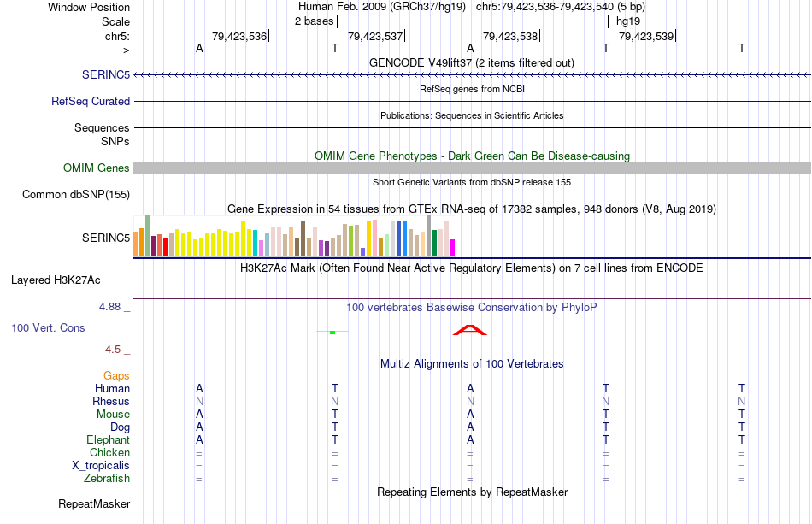Open 'Publications: Sequences in Scientific Articles' title
The height and width of the screenshot is (524, 812).
coord(472,115)
